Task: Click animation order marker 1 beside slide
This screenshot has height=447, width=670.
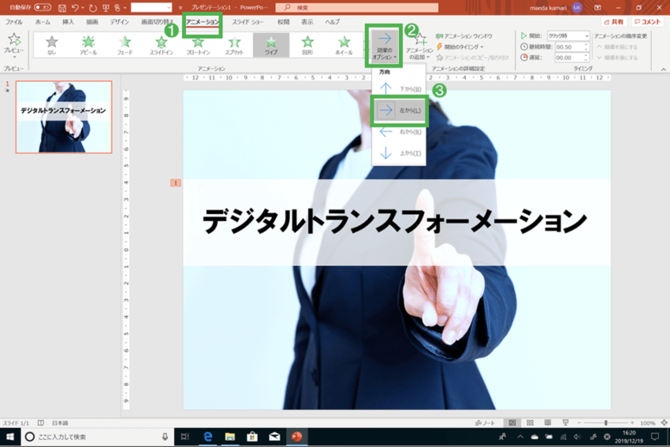Action: [x=176, y=183]
